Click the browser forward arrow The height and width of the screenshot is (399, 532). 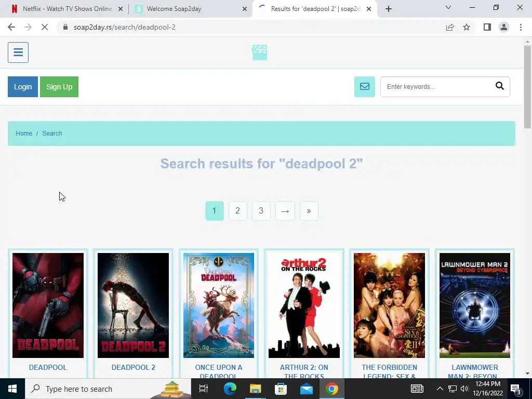[x=28, y=27]
